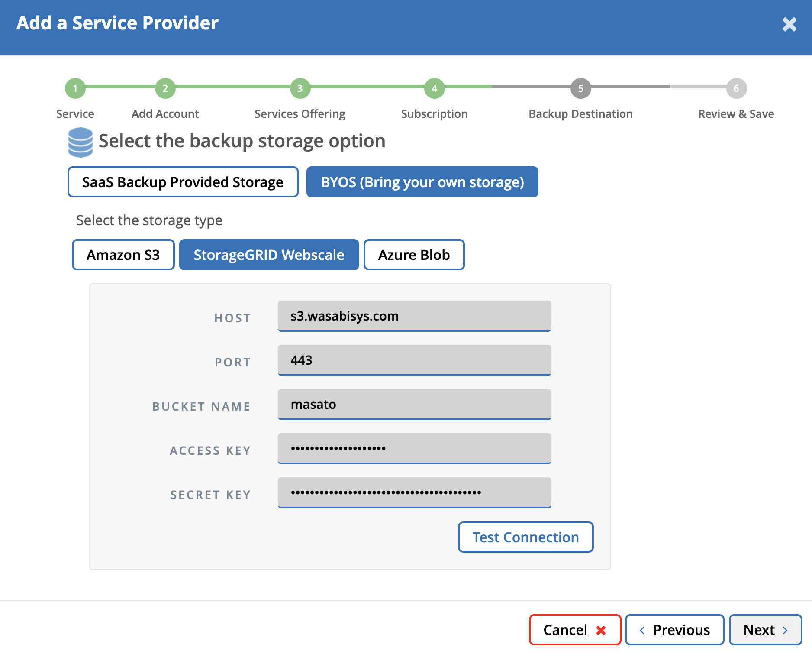The height and width of the screenshot is (654, 812).
Task: Choose Azure Blob storage type
Action: [x=414, y=255]
